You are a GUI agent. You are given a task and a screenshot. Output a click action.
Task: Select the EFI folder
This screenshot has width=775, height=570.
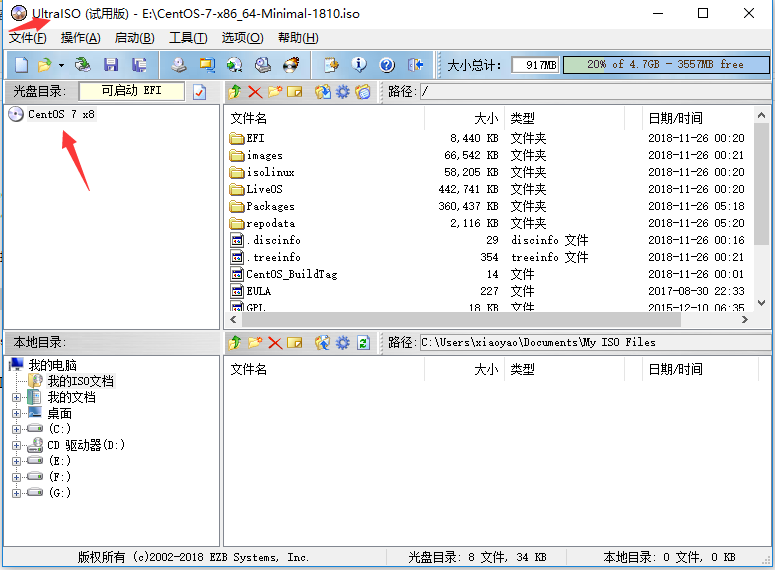point(256,138)
